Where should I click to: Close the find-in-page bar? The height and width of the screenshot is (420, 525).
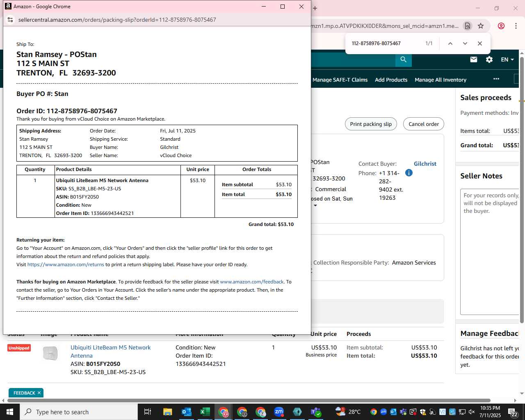480,43
